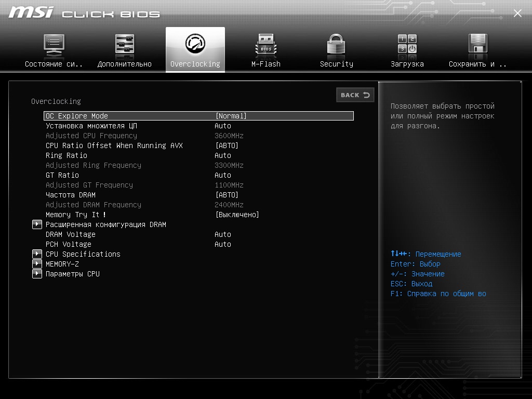The height and width of the screenshot is (399, 532).
Task: Select the Overclocking gauge icon tab
Action: (195, 50)
